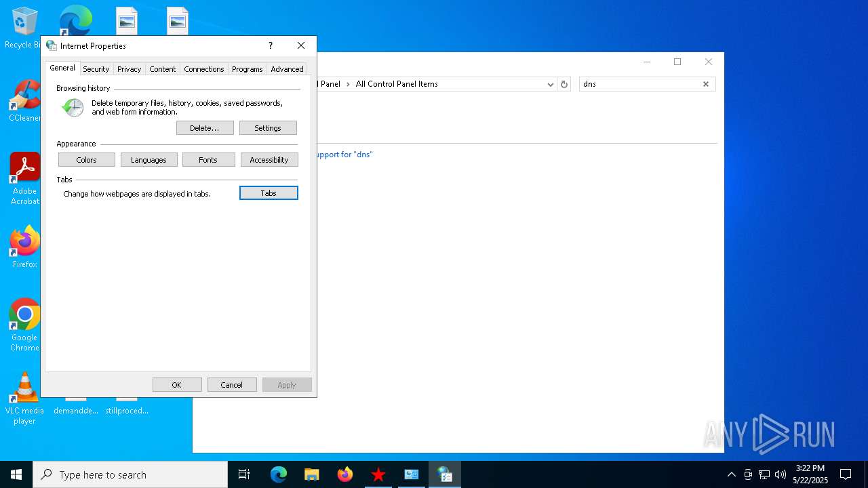Open Firefox from the taskbar
Screen dimensions: 868x488
pos(345,474)
